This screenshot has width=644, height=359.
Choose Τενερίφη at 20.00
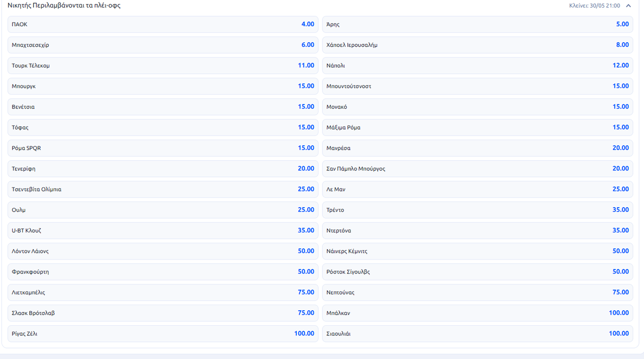click(x=163, y=168)
